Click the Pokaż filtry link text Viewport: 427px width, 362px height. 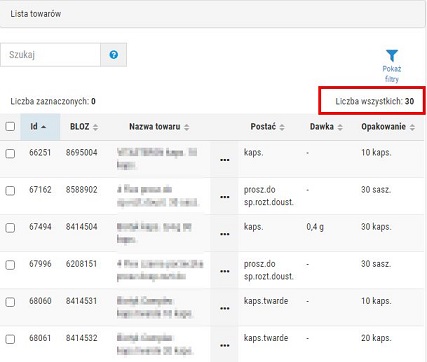coord(392,74)
